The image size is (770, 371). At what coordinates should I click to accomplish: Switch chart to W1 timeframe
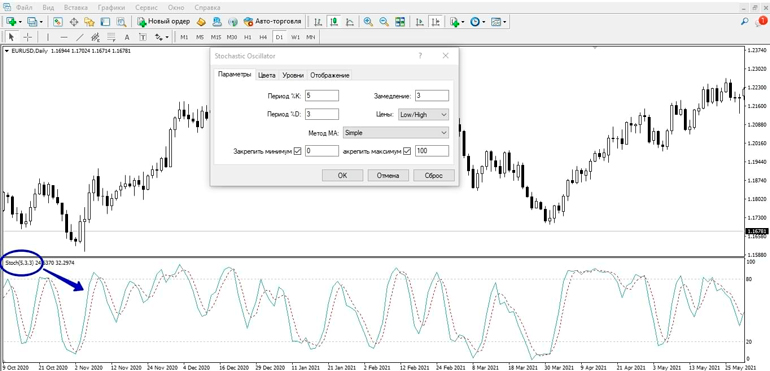point(295,37)
